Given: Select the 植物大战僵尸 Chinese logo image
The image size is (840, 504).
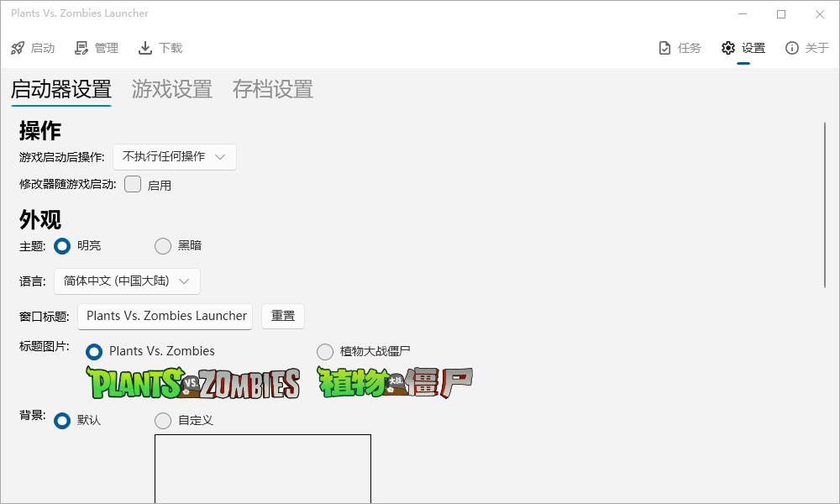Looking at the screenshot, I should coord(395,382).
